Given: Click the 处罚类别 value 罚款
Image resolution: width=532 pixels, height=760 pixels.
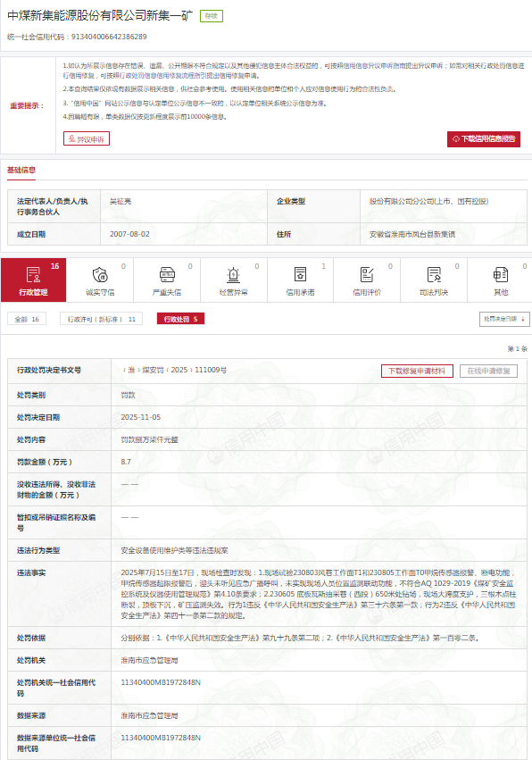Looking at the screenshot, I should [128, 395].
